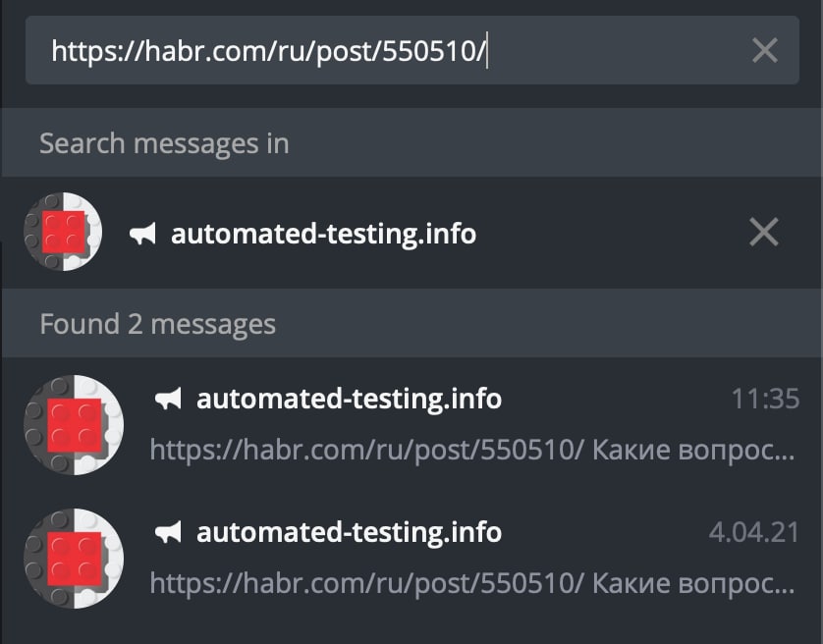Image resolution: width=823 pixels, height=644 pixels.
Task: Remove the automated-testing.info chat search filter
Action: (764, 232)
